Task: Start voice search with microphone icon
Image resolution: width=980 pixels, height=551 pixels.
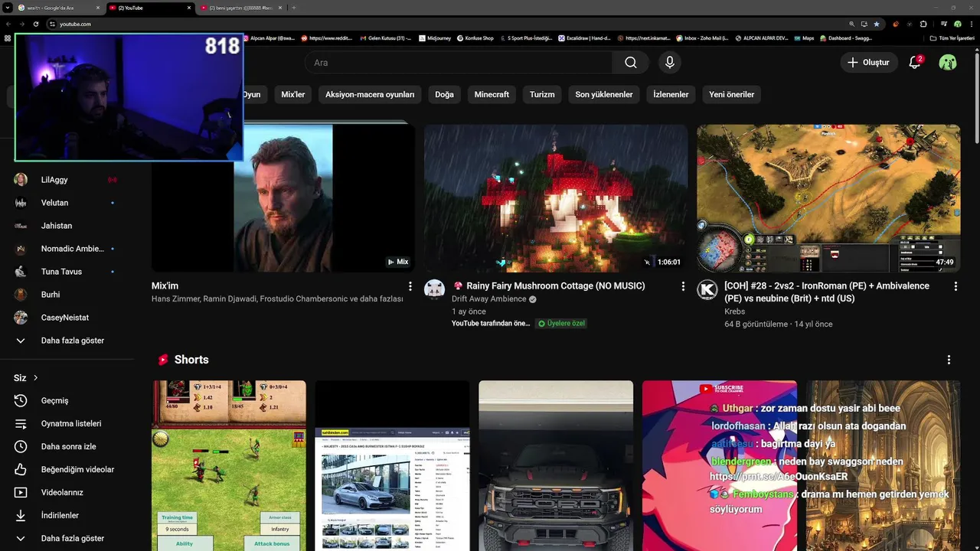Action: tap(670, 63)
